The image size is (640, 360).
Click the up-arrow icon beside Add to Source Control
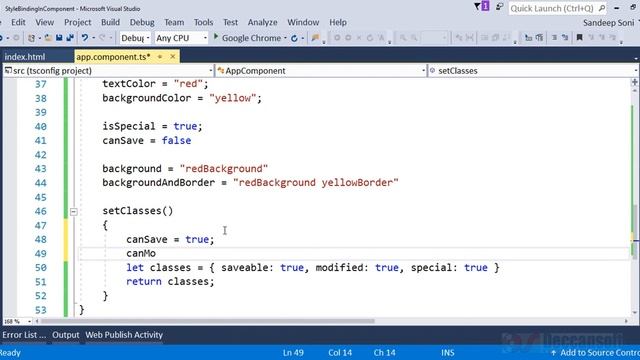553,353
